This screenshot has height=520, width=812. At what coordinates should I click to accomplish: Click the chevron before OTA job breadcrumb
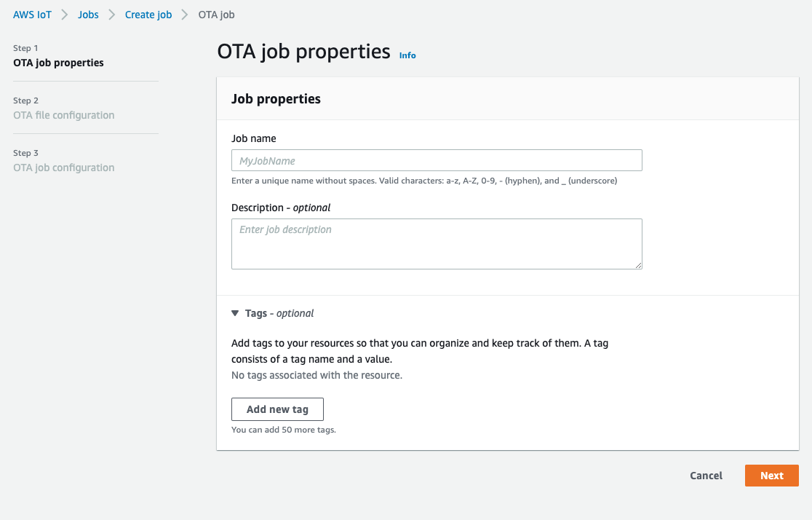(x=185, y=15)
